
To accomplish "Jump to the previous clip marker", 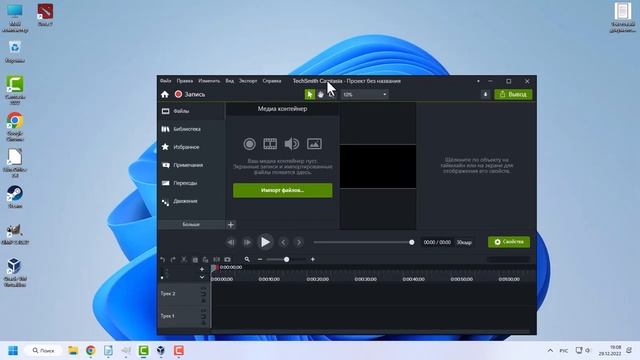I will coord(283,242).
